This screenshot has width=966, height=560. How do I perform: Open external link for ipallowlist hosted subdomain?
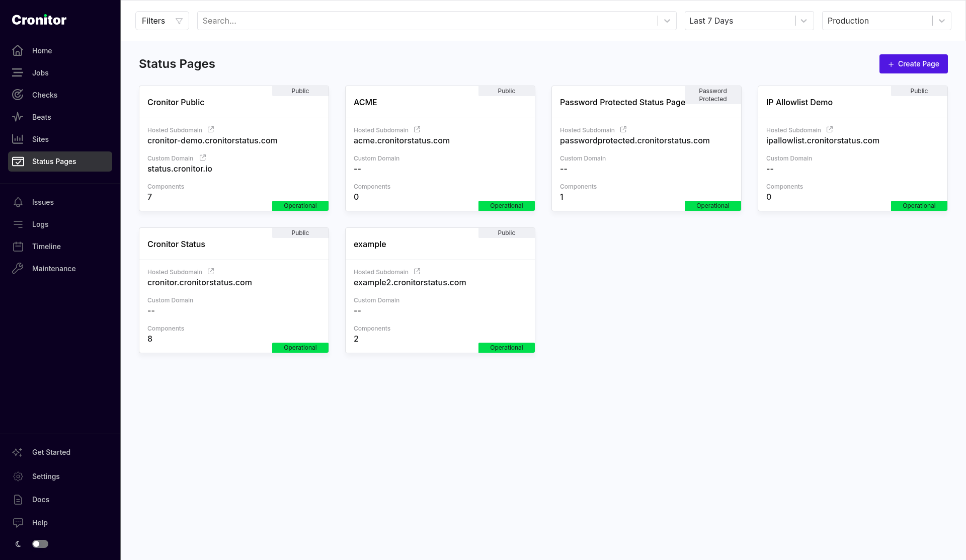point(830,130)
